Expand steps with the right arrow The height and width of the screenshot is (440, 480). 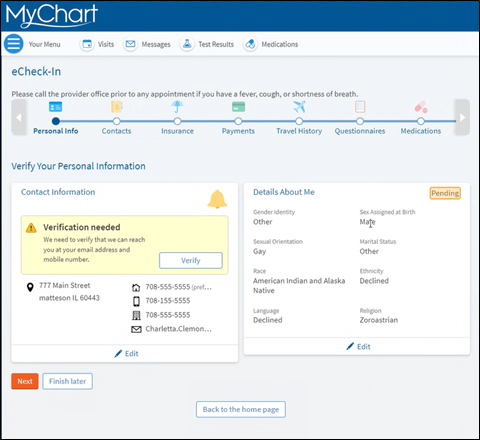(x=462, y=117)
